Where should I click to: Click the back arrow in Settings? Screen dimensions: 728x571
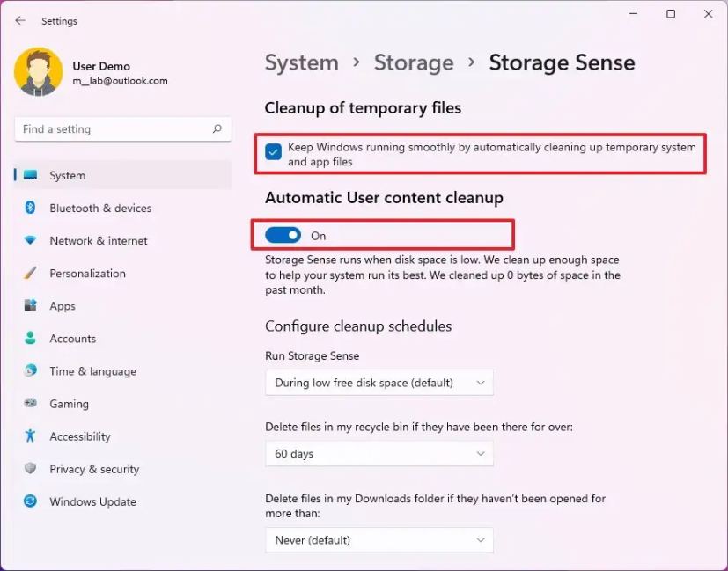[20, 20]
